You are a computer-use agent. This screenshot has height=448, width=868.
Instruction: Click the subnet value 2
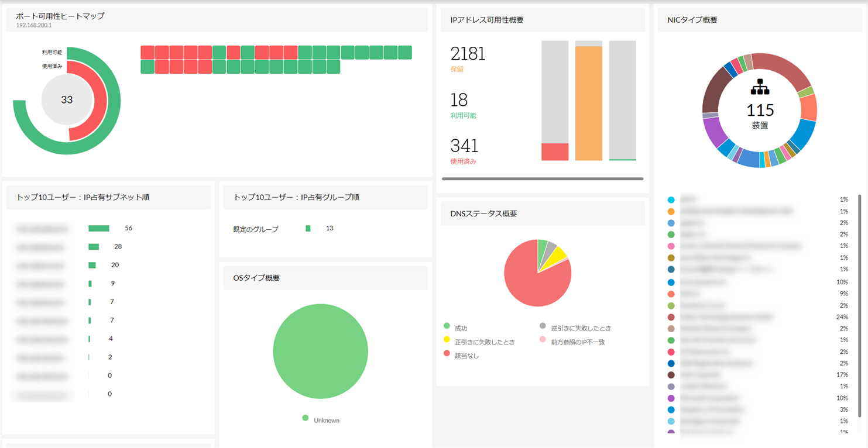click(110, 357)
